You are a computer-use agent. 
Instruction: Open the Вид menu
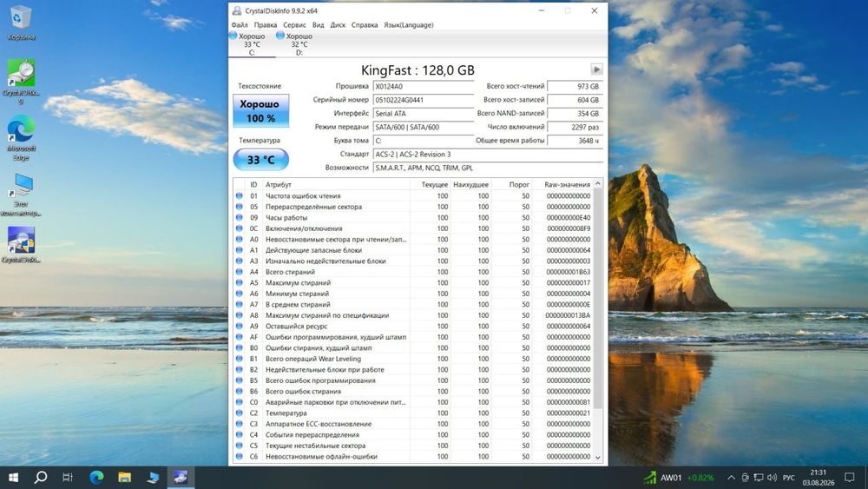318,25
